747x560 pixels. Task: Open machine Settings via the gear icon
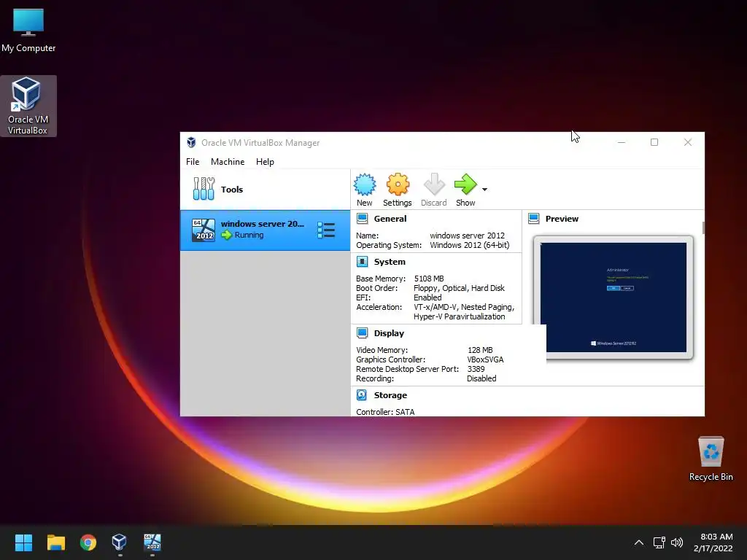point(398,184)
